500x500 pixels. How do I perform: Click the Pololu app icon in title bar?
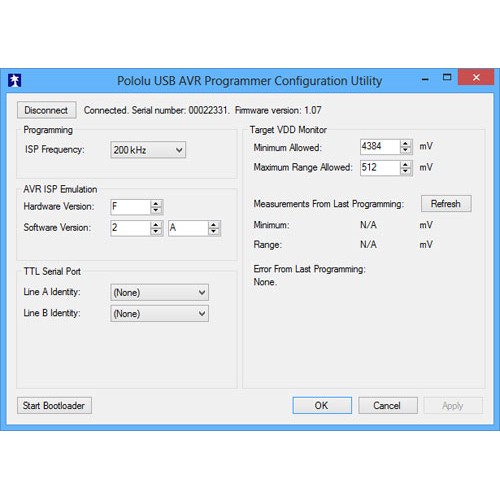coord(14,80)
